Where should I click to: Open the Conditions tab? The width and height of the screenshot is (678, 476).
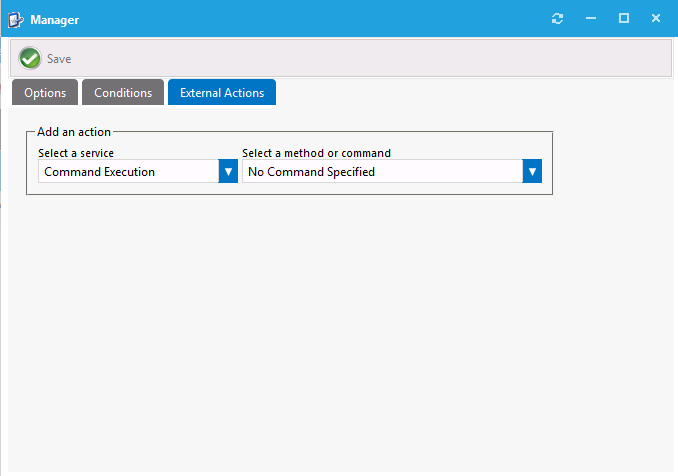point(123,92)
